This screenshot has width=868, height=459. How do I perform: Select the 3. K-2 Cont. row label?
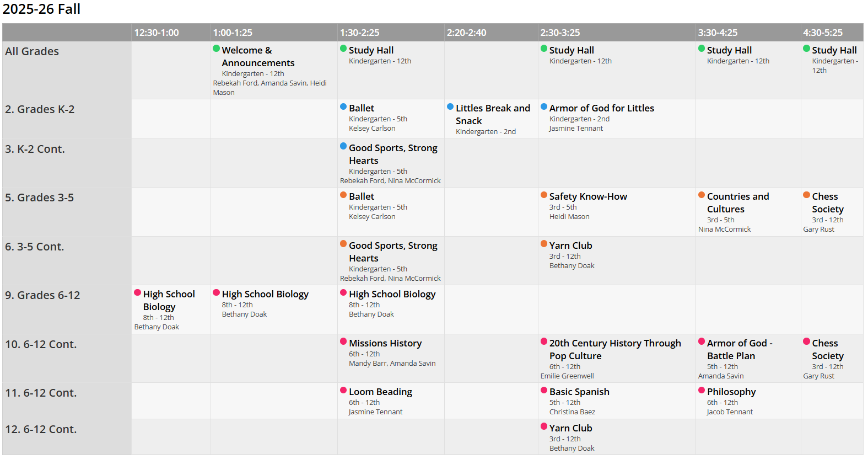pos(35,149)
